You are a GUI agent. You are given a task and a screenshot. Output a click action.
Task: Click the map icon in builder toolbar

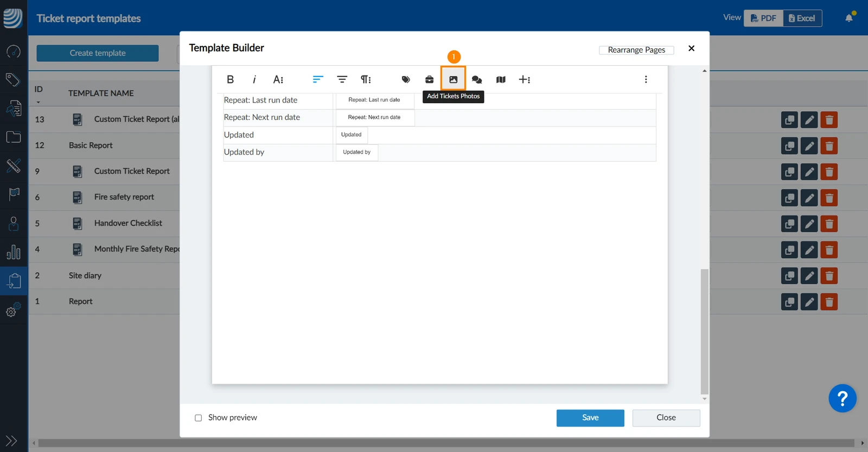pos(501,79)
